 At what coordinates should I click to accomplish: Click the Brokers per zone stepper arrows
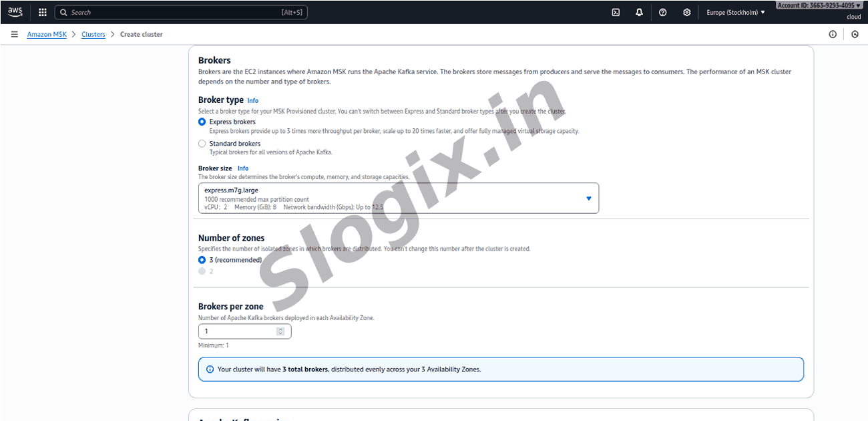tap(280, 331)
